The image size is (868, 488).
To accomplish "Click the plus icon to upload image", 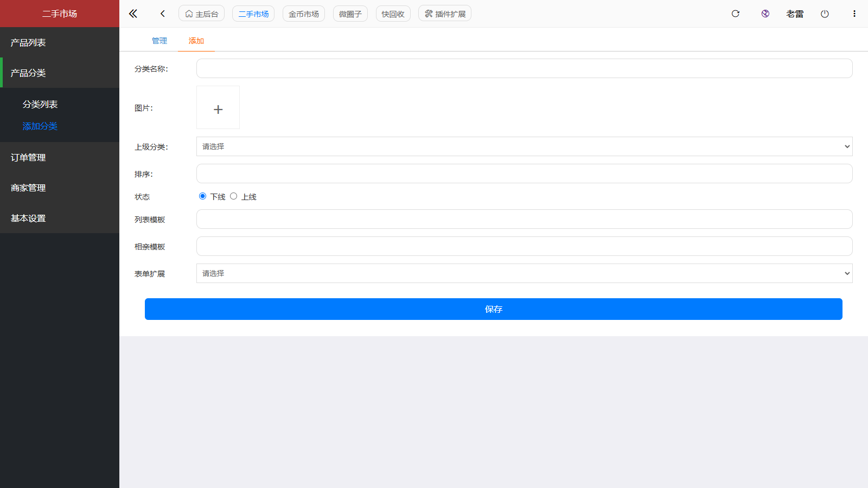I will click(x=218, y=109).
